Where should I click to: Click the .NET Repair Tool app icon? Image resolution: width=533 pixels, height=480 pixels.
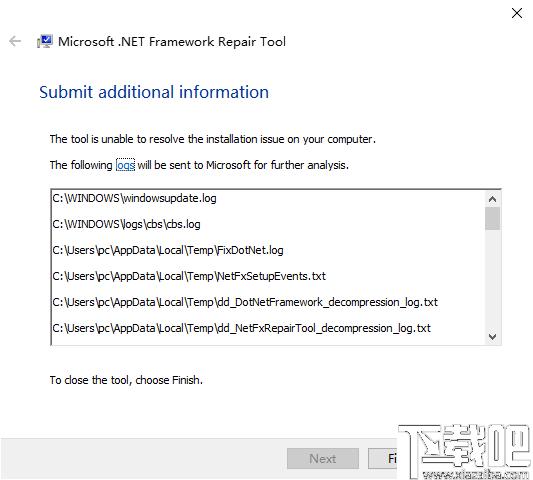pos(45,41)
